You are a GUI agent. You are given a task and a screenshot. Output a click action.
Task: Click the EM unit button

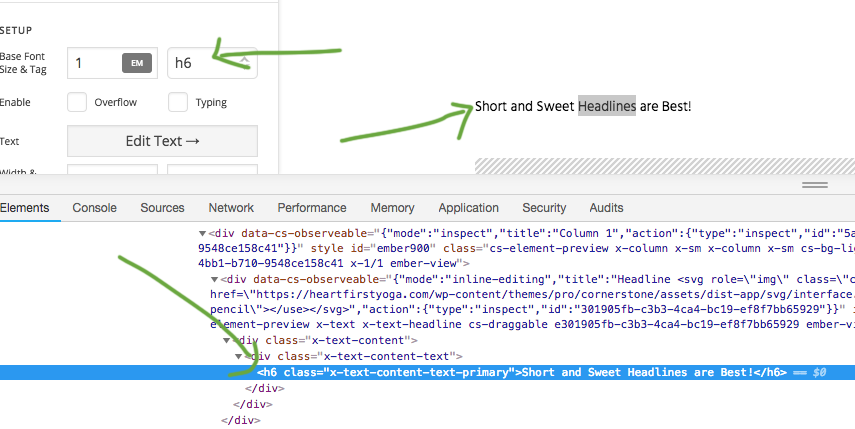pos(137,63)
